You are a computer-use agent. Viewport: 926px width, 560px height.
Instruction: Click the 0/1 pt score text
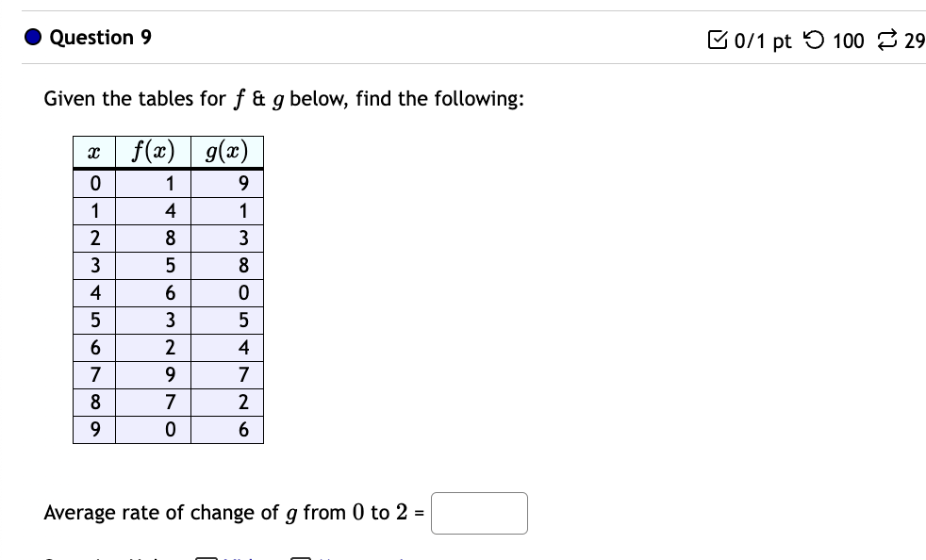(762, 41)
